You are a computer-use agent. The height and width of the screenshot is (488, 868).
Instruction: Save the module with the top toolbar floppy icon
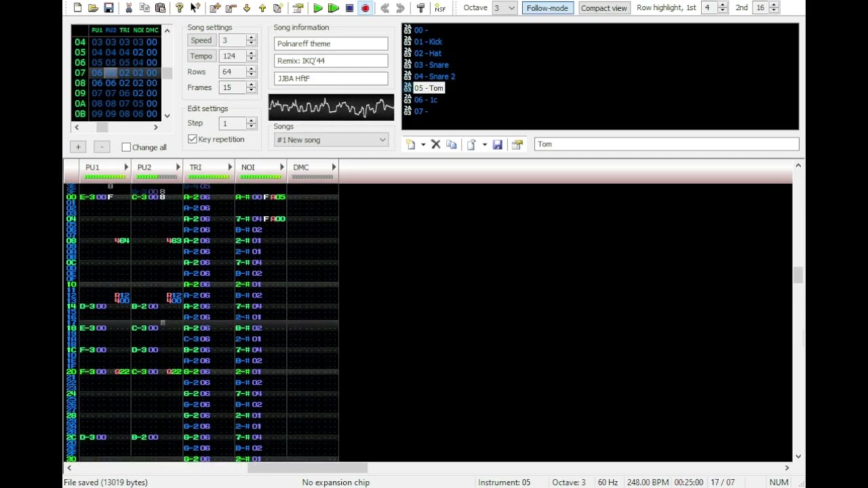pos(108,8)
